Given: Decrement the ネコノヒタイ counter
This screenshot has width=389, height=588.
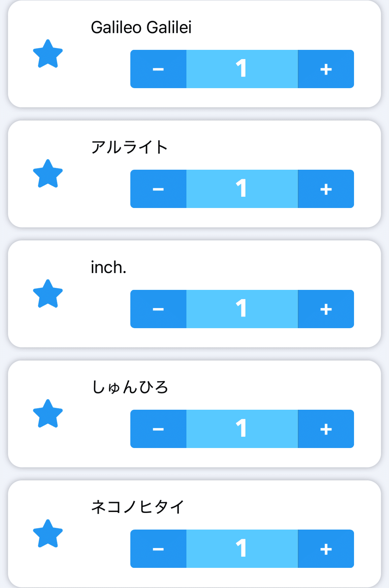Looking at the screenshot, I should tap(158, 549).
